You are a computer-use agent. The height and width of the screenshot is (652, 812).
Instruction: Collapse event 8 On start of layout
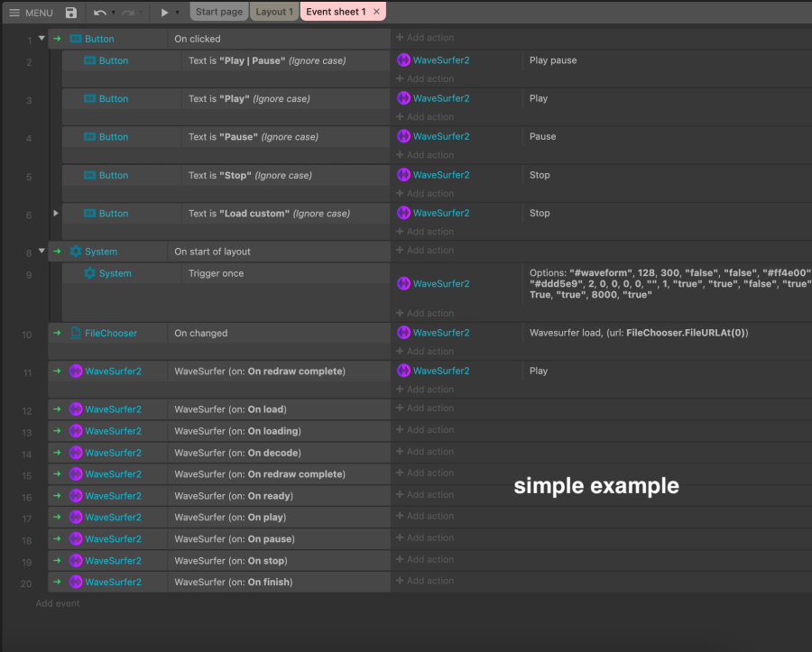coord(42,251)
